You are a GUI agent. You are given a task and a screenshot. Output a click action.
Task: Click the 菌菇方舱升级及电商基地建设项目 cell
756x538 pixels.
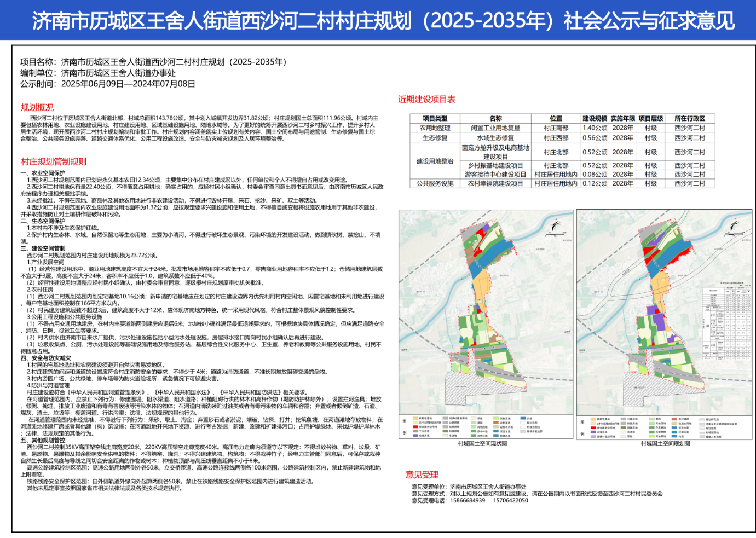495,152
